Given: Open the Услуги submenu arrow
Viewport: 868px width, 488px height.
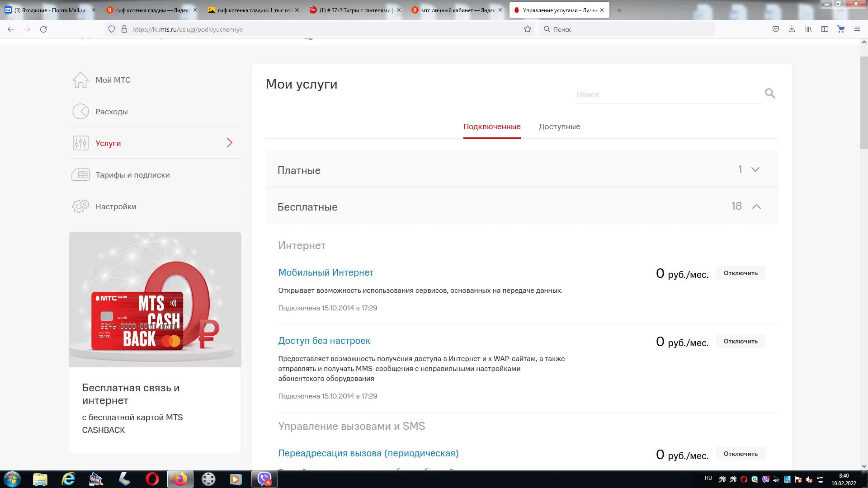Looking at the screenshot, I should 230,143.
